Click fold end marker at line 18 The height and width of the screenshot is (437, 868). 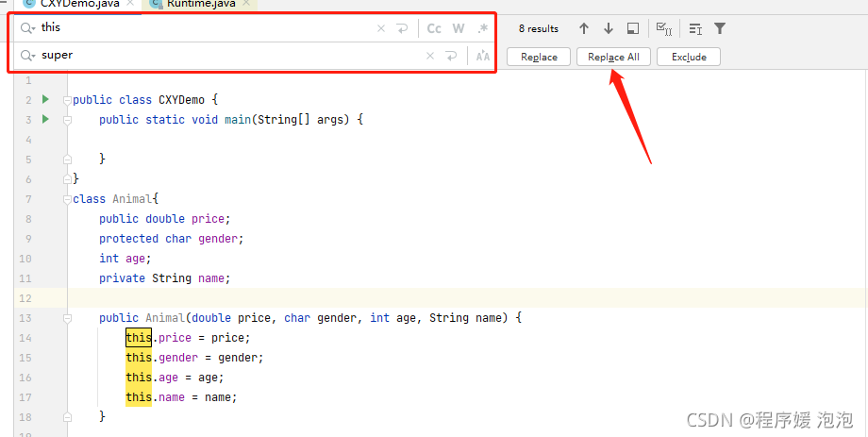pos(67,417)
